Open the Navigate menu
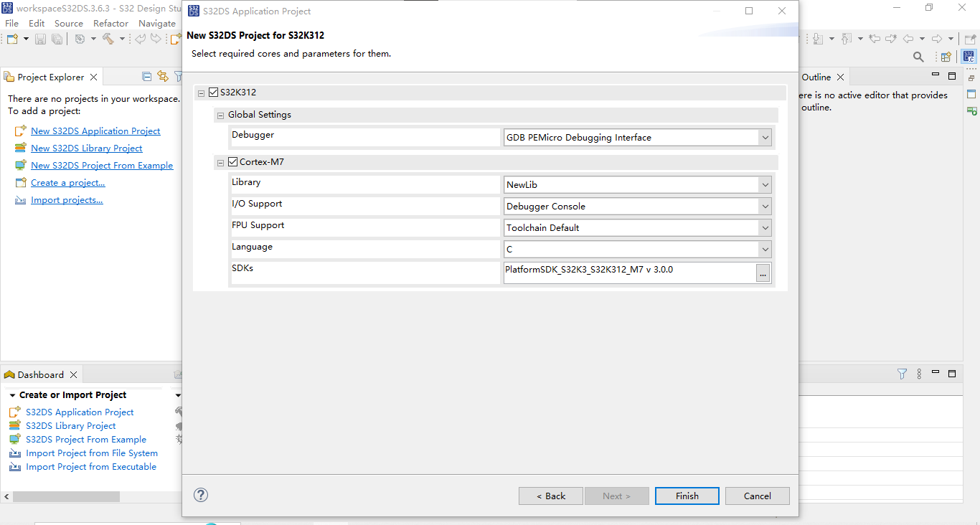This screenshot has width=980, height=525. click(157, 23)
